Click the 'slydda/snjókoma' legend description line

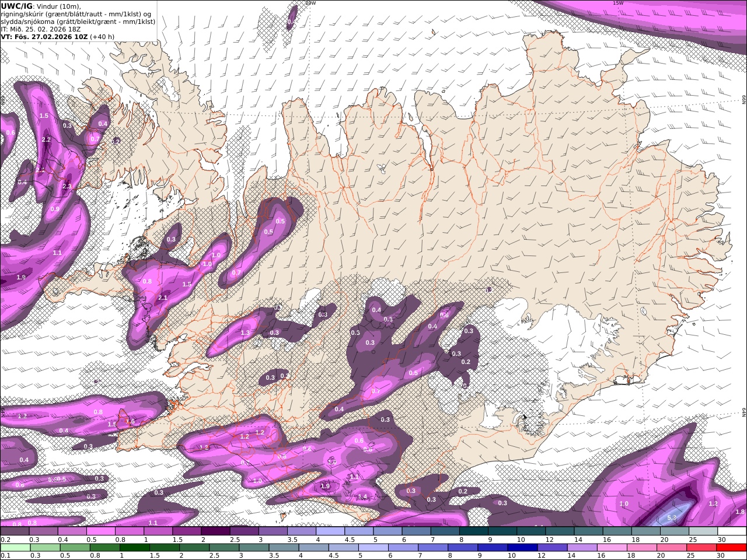(x=78, y=21)
